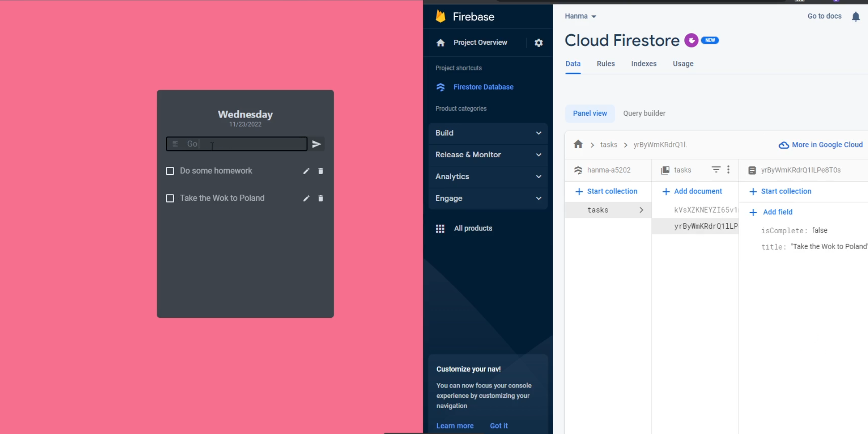The width and height of the screenshot is (868, 434).
Task: Expand the Analytics category
Action: pos(488,176)
